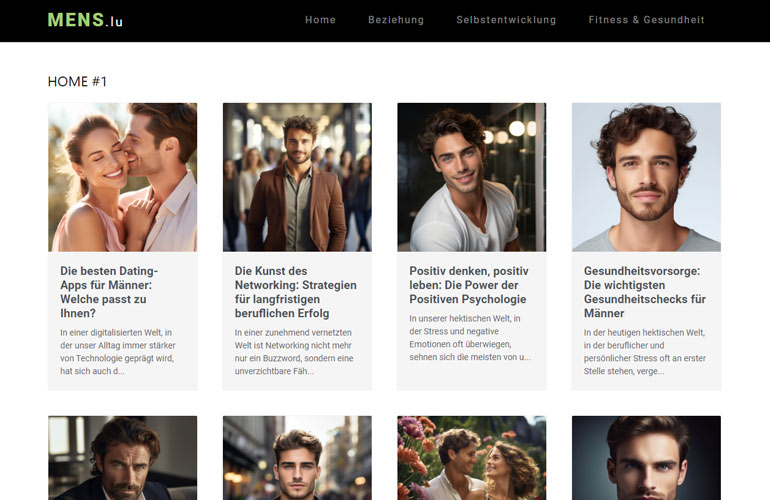
Task: Click the MENS.lu site logo
Action: coord(85,20)
